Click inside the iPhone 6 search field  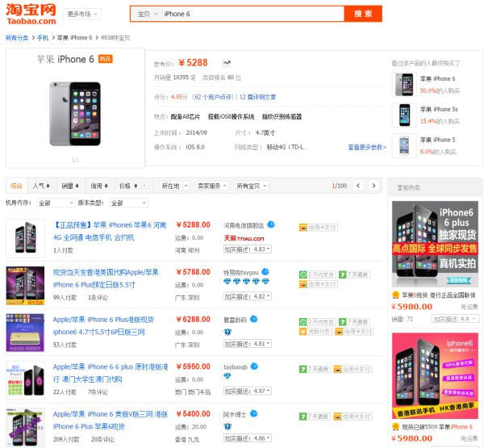(x=252, y=14)
